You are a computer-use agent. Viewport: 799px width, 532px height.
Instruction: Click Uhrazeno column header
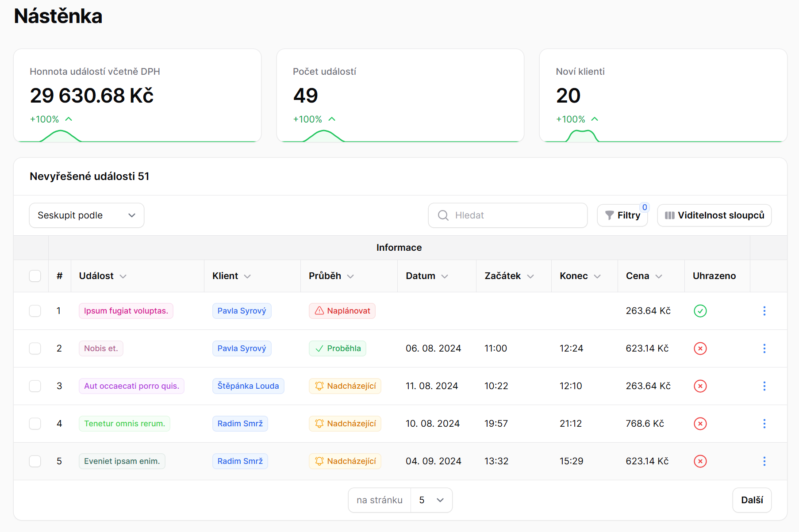[714, 276]
